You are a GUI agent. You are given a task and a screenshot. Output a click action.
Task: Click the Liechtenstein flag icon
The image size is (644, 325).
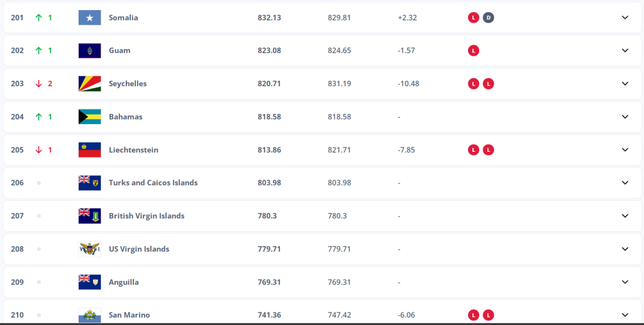pyautogui.click(x=89, y=150)
